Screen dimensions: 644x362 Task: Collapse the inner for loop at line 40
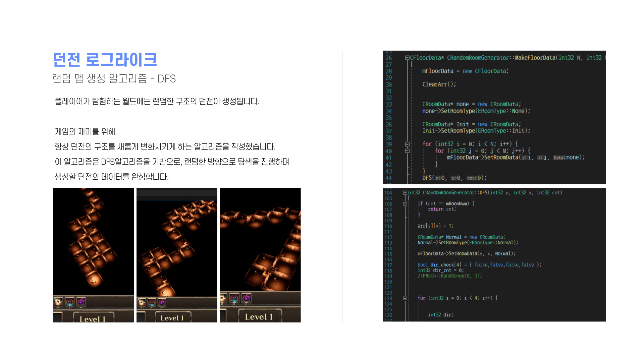[x=407, y=151]
